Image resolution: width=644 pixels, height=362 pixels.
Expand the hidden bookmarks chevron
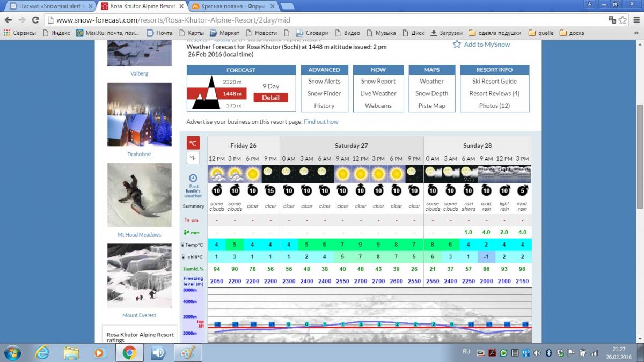(636, 33)
